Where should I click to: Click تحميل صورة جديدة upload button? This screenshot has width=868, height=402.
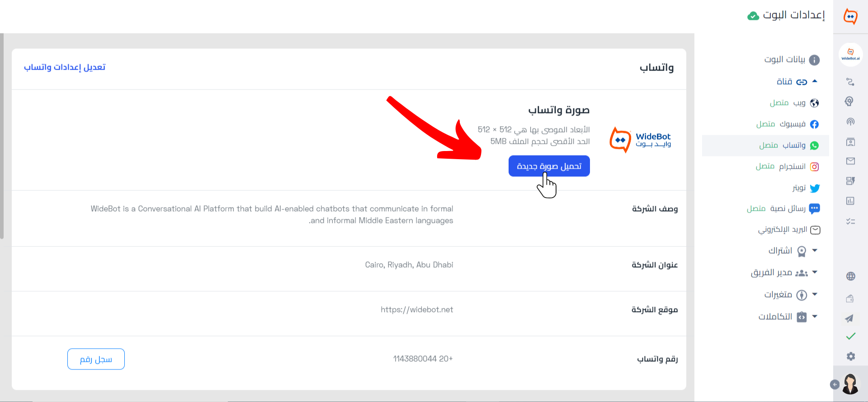click(x=549, y=166)
